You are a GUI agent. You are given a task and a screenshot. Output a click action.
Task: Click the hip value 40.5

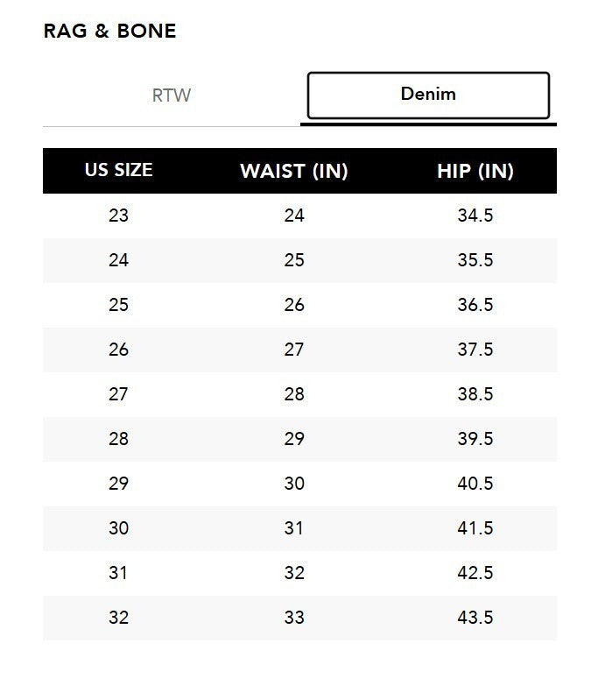coord(475,484)
